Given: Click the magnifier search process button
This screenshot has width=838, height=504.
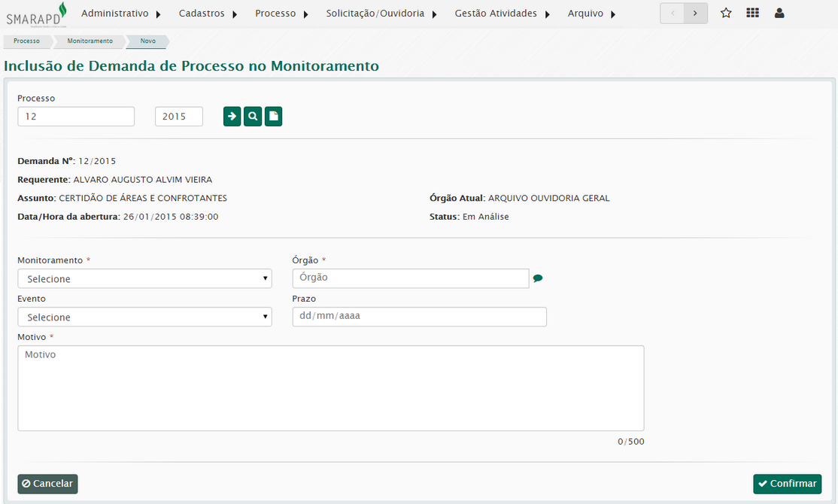Looking at the screenshot, I should (x=253, y=117).
